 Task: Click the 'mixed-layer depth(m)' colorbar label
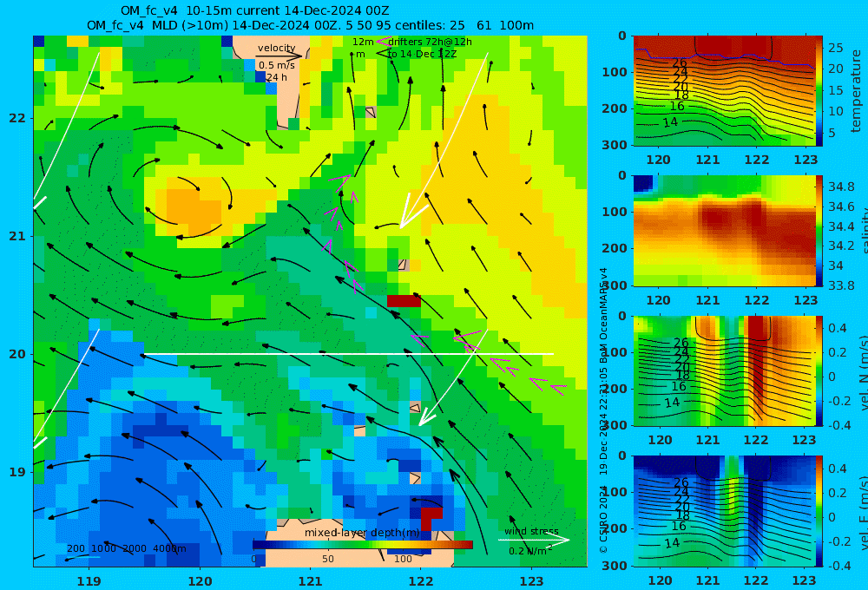click(361, 533)
